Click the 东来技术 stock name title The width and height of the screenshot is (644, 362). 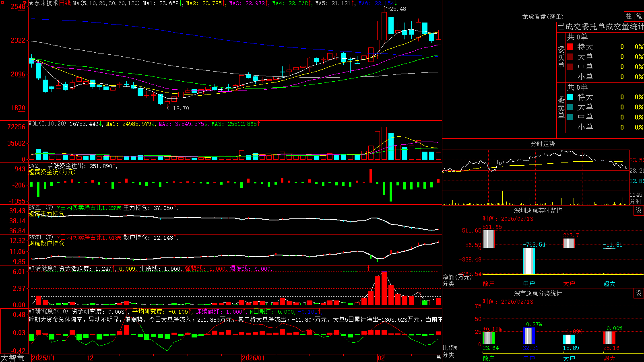pyautogui.click(x=46, y=3)
